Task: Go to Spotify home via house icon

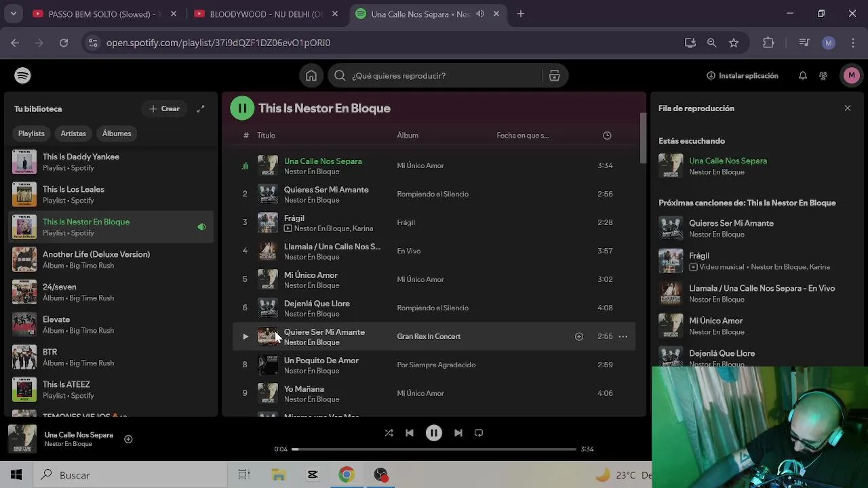Action: tap(311, 76)
